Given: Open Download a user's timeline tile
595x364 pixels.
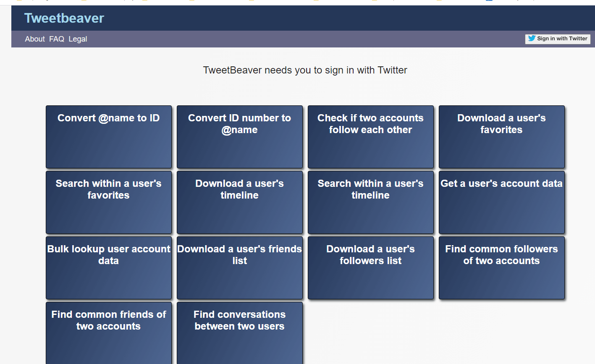Looking at the screenshot, I should [x=240, y=202].
